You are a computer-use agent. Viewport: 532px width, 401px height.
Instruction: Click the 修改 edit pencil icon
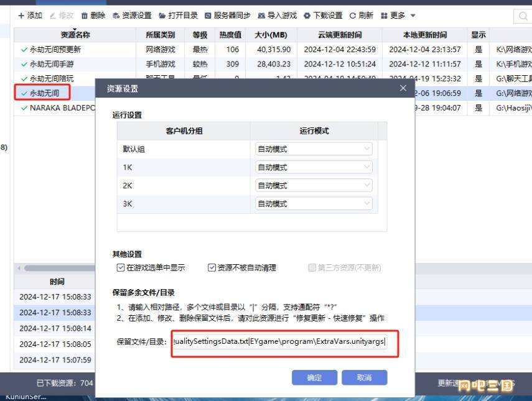coord(53,16)
